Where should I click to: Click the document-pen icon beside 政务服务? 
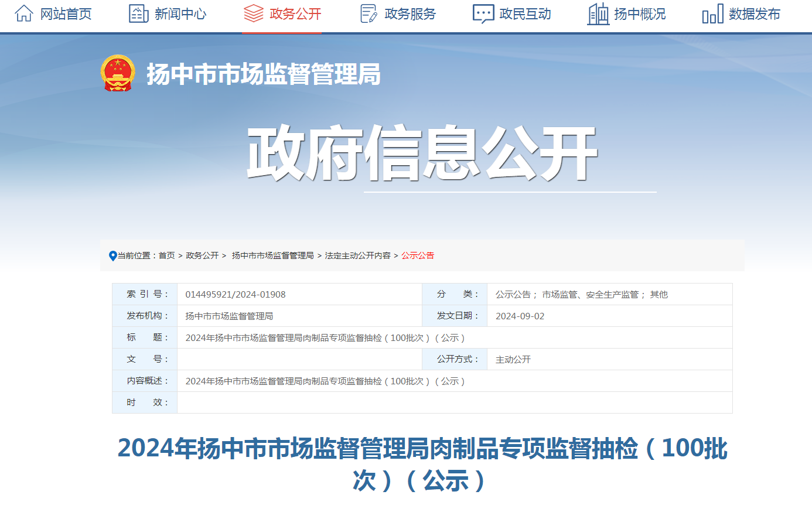(x=369, y=13)
